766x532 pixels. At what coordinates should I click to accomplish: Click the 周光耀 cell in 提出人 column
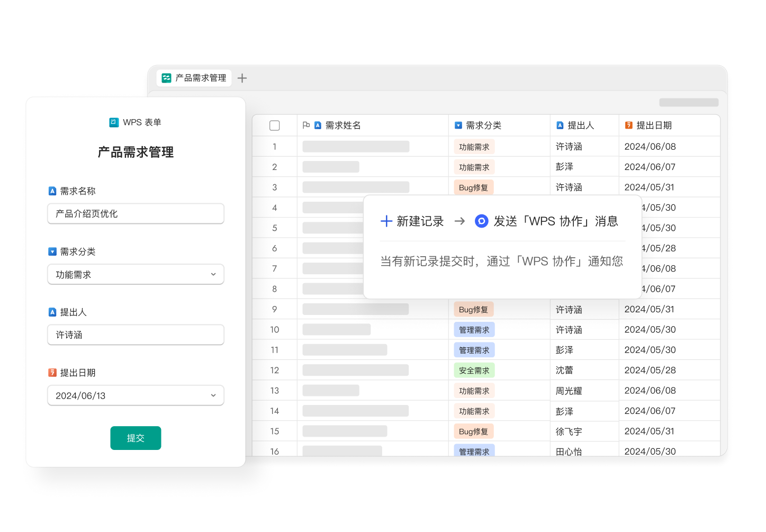coord(569,391)
